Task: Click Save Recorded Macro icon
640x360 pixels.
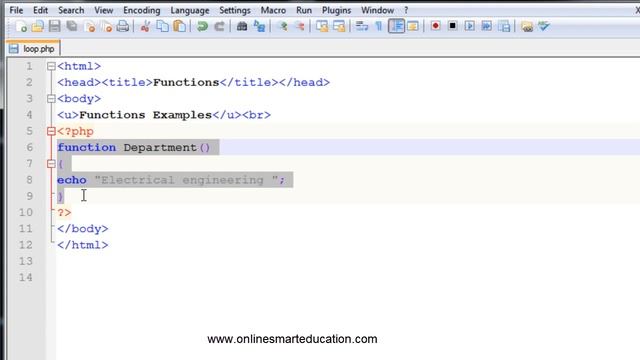Action: click(x=504, y=27)
